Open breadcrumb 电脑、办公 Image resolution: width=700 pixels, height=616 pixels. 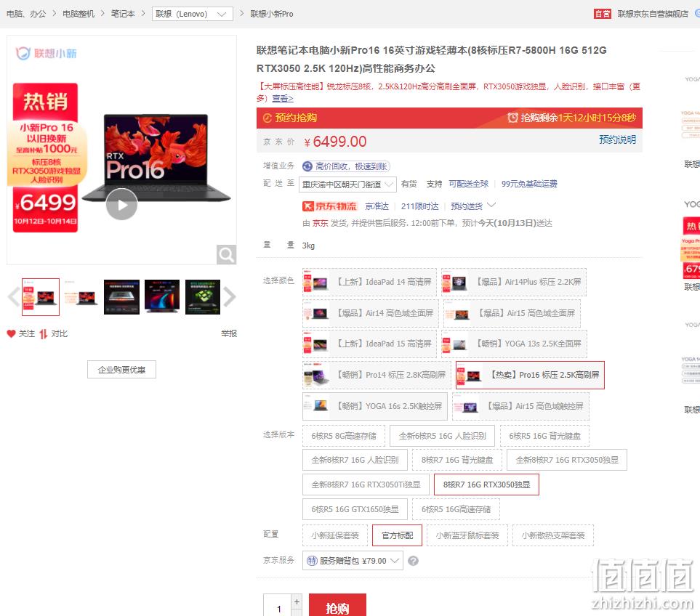pyautogui.click(x=26, y=14)
